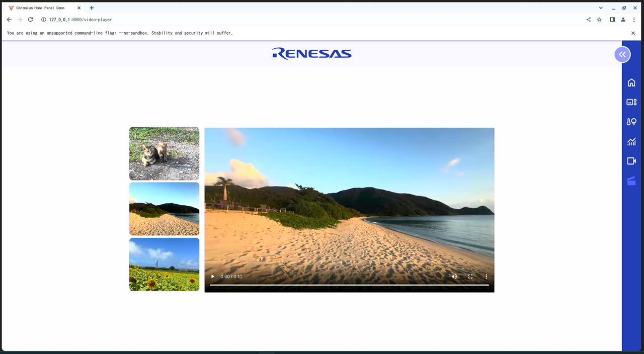The image size is (644, 354).
Task: Collapse the sidebar with double-chevron button
Action: [622, 54]
